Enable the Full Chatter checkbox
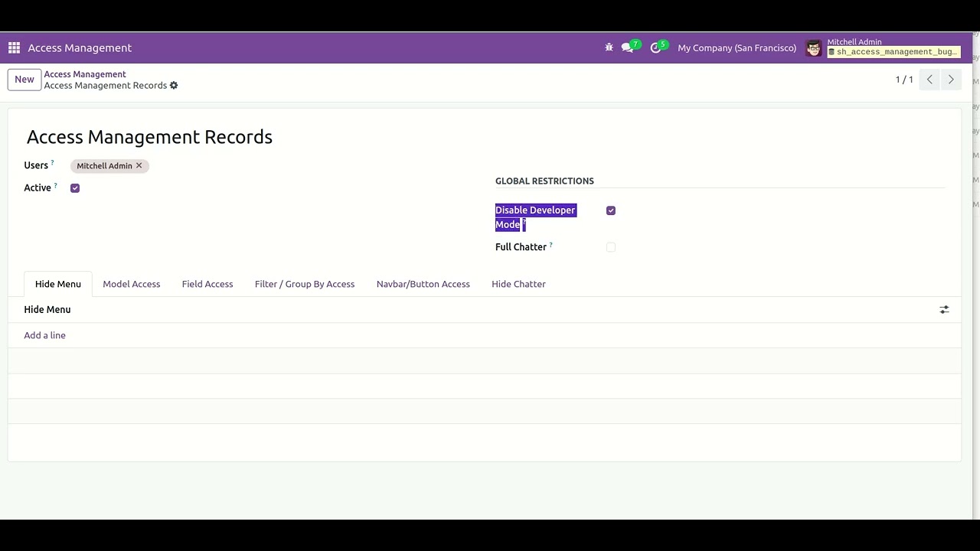980x551 pixels. coord(611,247)
